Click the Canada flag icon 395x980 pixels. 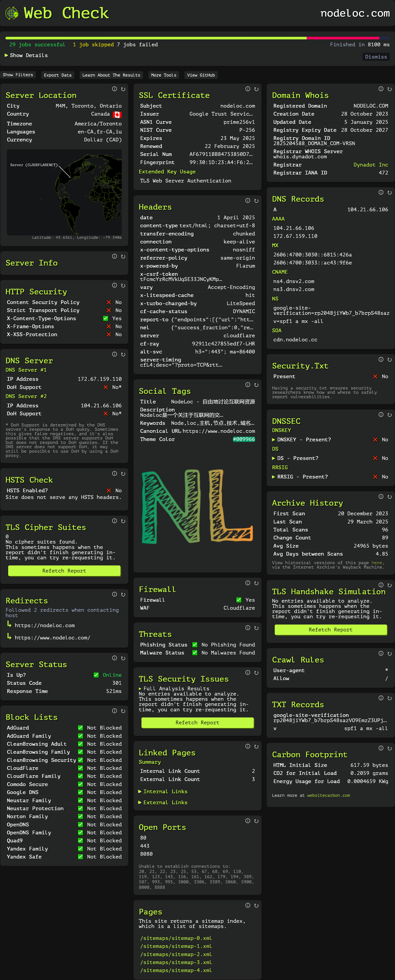pos(117,114)
